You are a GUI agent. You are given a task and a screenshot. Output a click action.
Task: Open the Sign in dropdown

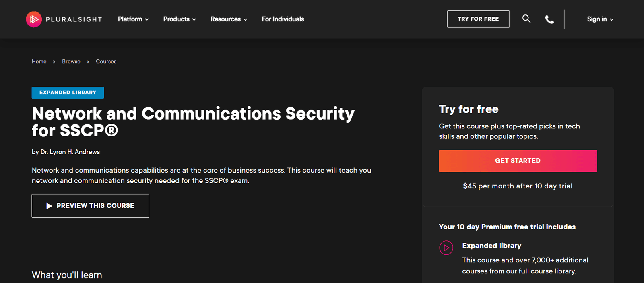click(x=600, y=19)
